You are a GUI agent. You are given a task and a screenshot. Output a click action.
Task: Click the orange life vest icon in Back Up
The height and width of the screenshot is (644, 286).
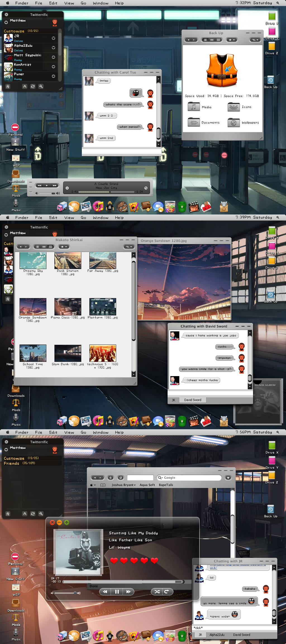[x=222, y=70]
